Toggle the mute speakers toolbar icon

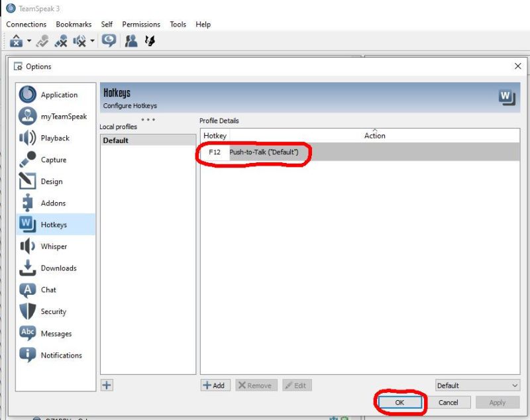click(x=79, y=41)
